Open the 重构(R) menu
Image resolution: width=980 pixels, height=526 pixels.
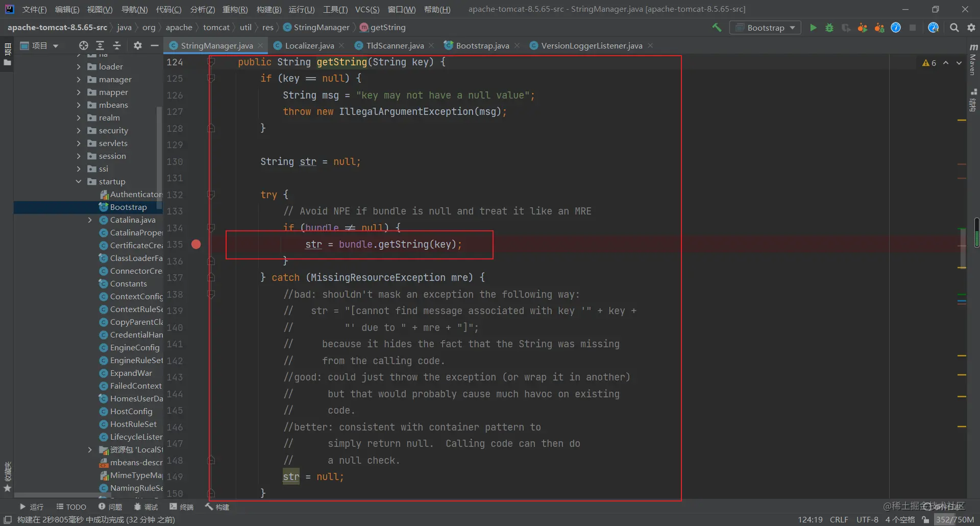[x=235, y=9]
